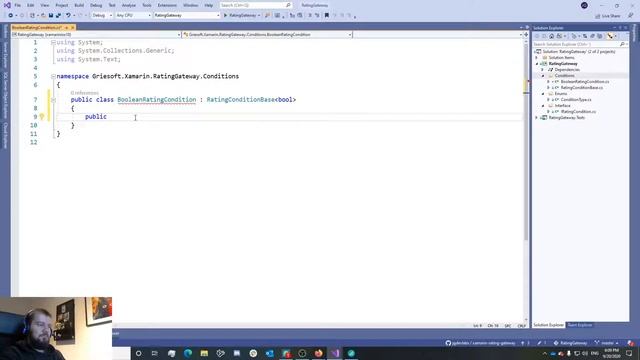Screen dimensions: 640x360
Task: Expand the Dependencies node
Action: tap(543, 70)
